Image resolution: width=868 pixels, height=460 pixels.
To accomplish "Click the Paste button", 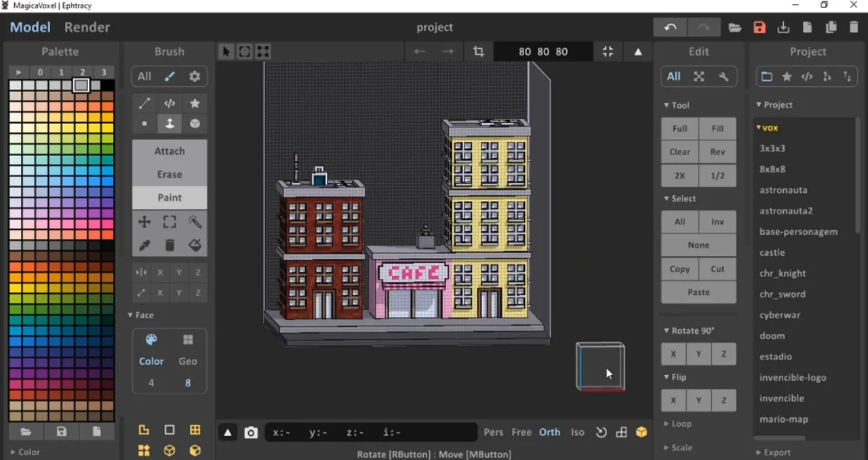I will point(698,292).
